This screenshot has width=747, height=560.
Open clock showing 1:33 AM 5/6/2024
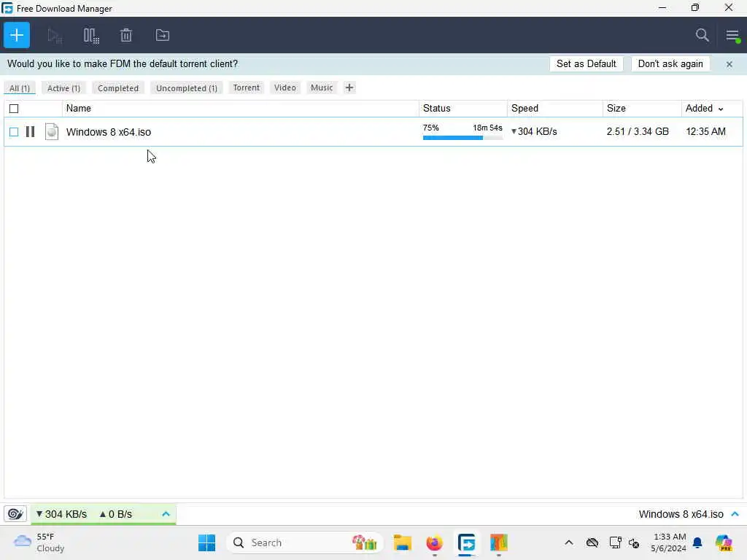click(668, 542)
